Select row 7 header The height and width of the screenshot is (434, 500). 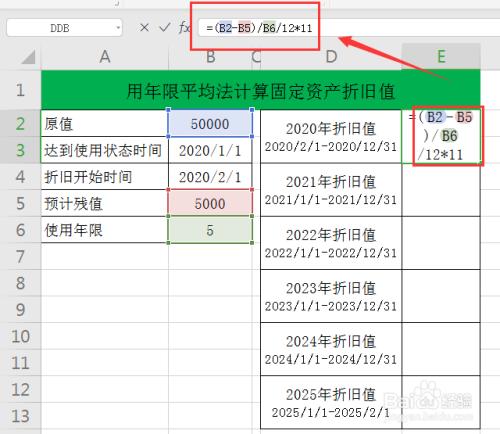[x=20, y=257]
